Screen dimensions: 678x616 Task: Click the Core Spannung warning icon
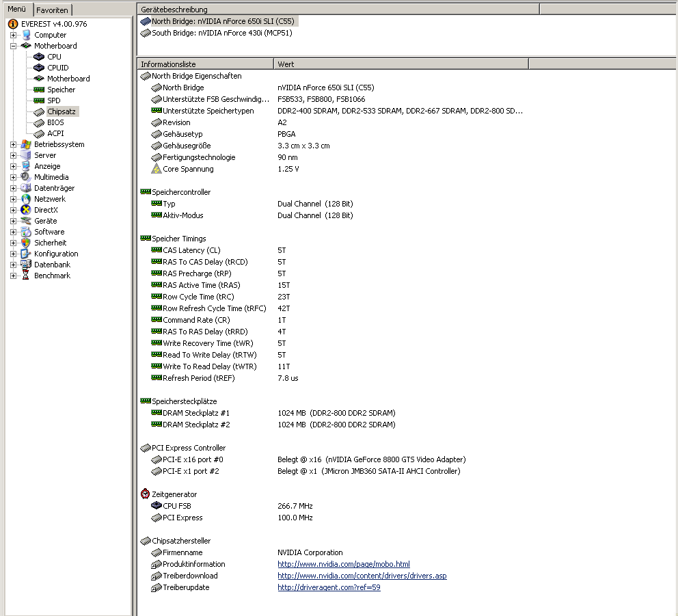(156, 169)
